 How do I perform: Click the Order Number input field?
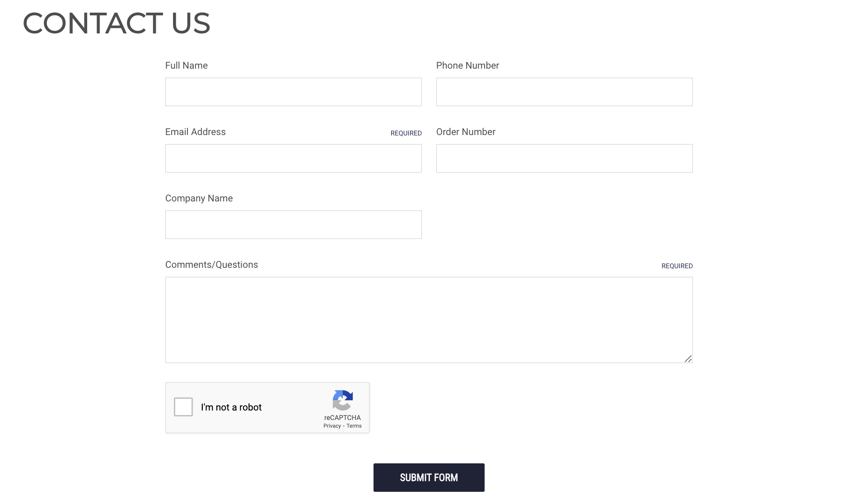pos(564,159)
